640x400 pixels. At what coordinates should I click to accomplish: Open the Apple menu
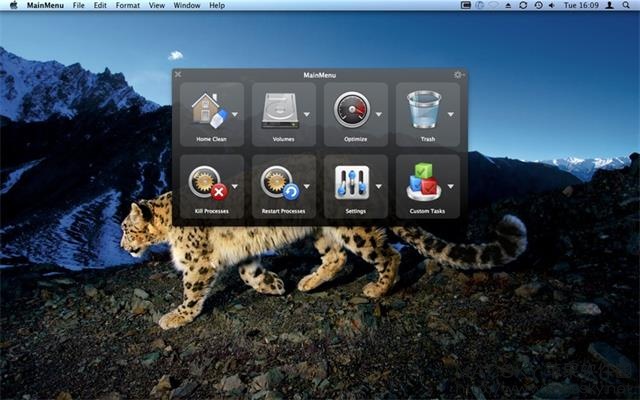tap(13, 5)
